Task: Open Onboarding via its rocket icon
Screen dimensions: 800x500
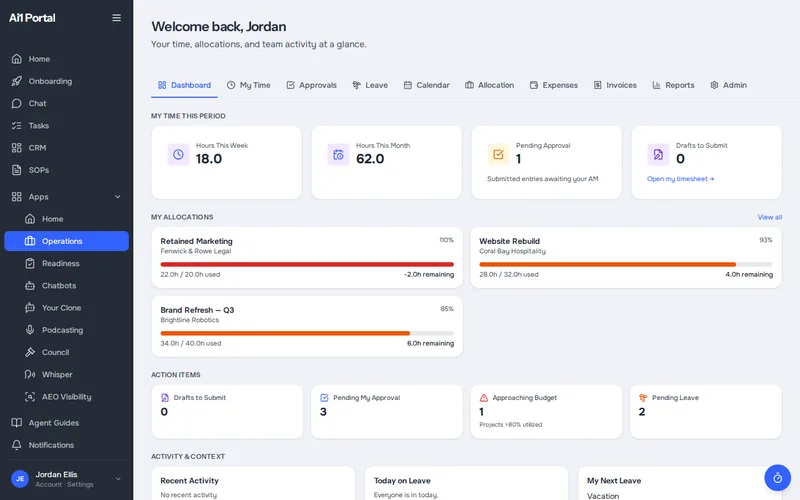Action: click(17, 81)
